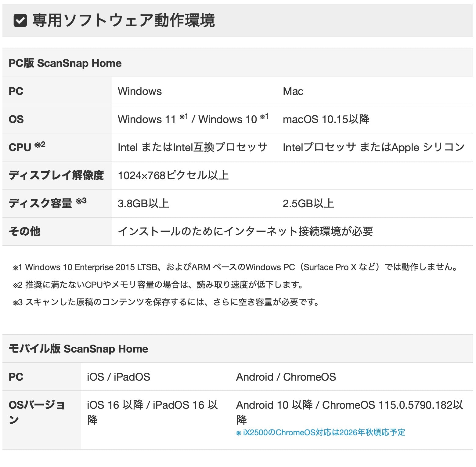Select the インストールのためにインターネット接続環境が必要 text
Screen dimensions: 476x467
pos(245,231)
